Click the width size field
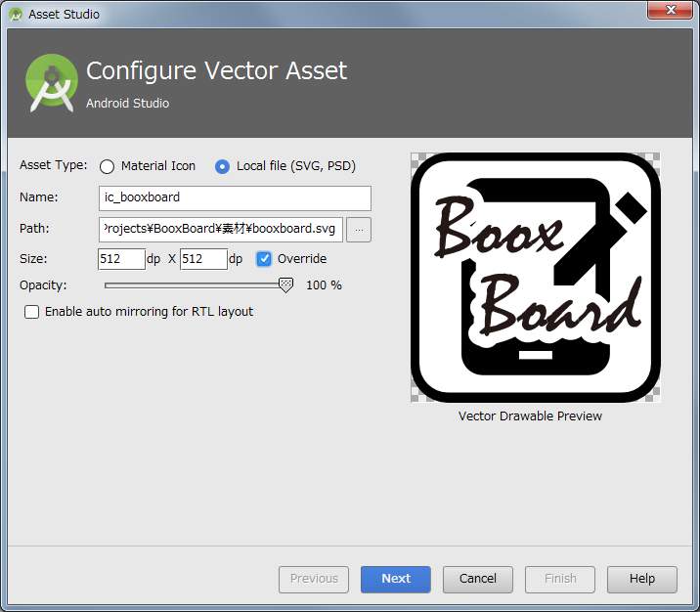The height and width of the screenshot is (612, 700). [121, 259]
